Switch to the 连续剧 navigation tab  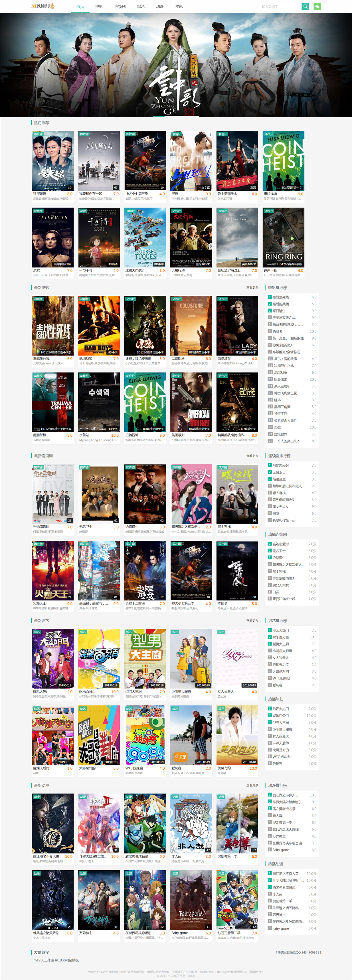pos(120,7)
